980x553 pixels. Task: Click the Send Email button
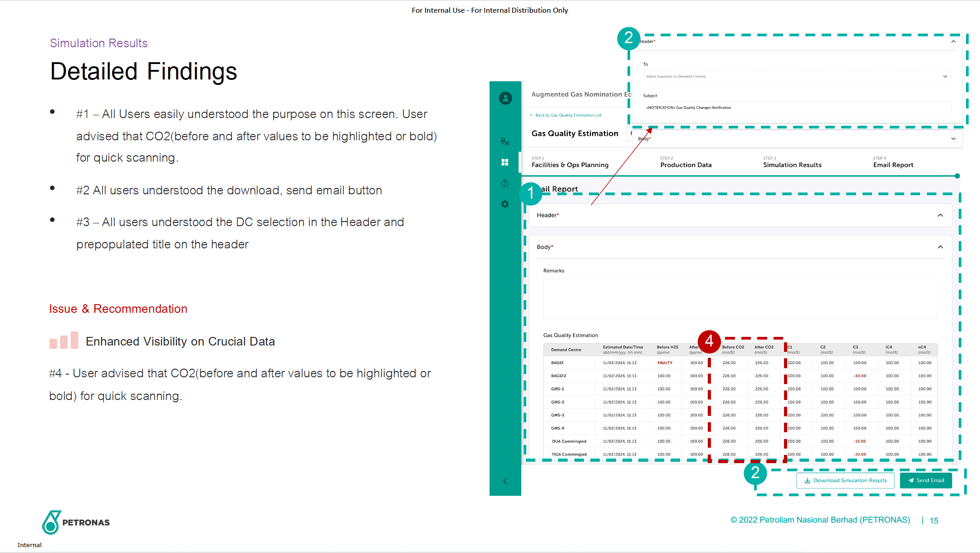click(x=926, y=480)
